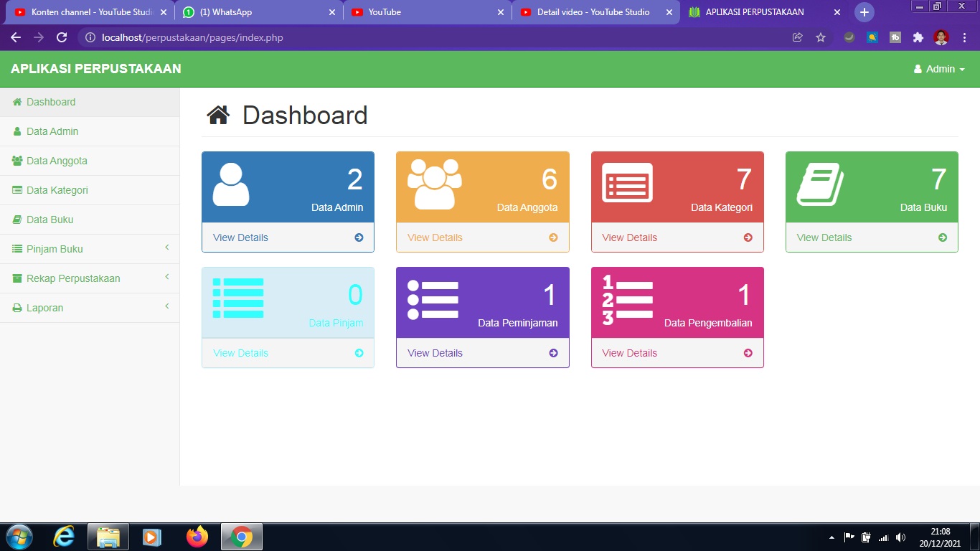Open the Chrome extensions puzzle icon
This screenshot has height=551, width=980.
tap(918, 37)
